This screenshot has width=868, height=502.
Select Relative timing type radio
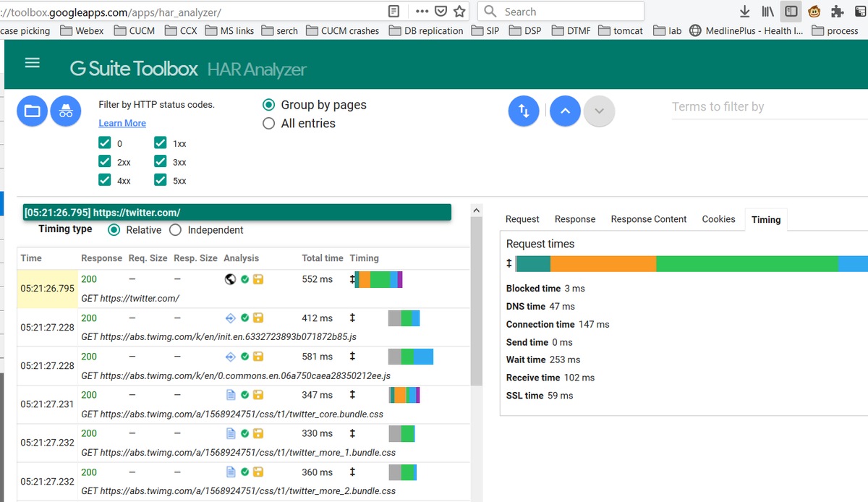114,230
